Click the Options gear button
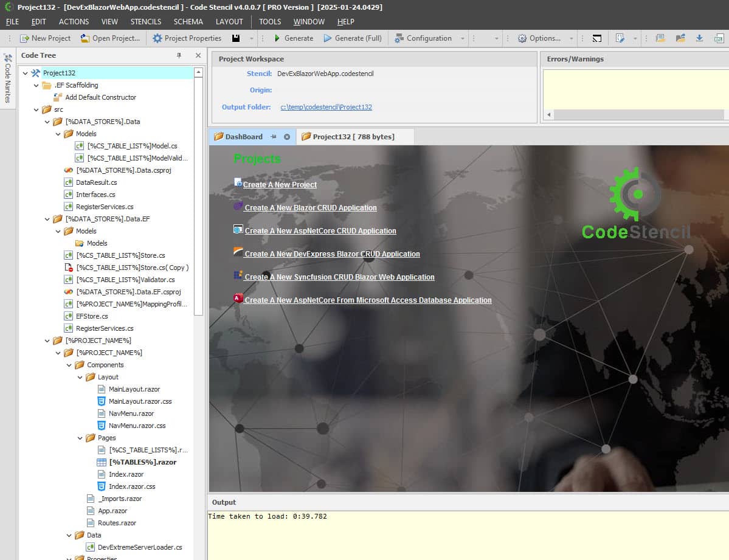The width and height of the screenshot is (729, 560). point(539,38)
